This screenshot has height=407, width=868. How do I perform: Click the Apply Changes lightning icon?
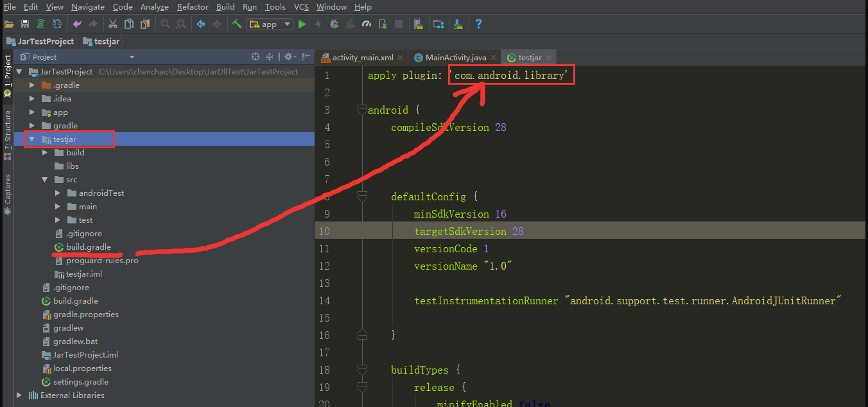click(318, 24)
